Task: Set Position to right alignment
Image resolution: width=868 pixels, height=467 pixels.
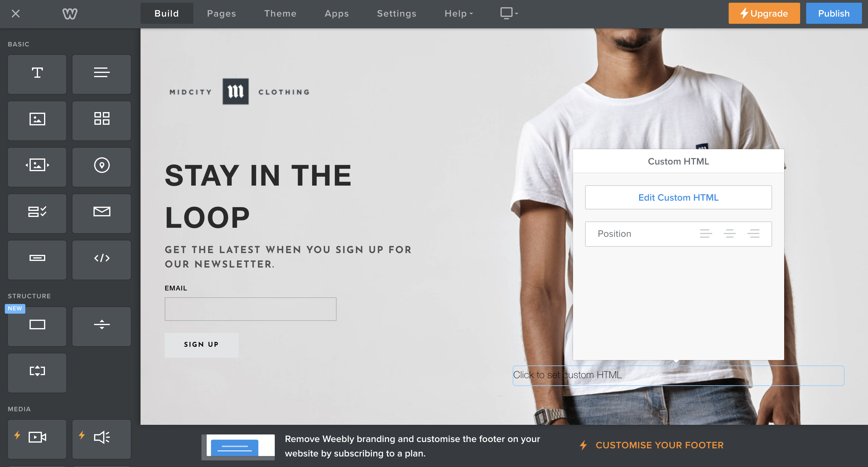Action: tap(753, 234)
